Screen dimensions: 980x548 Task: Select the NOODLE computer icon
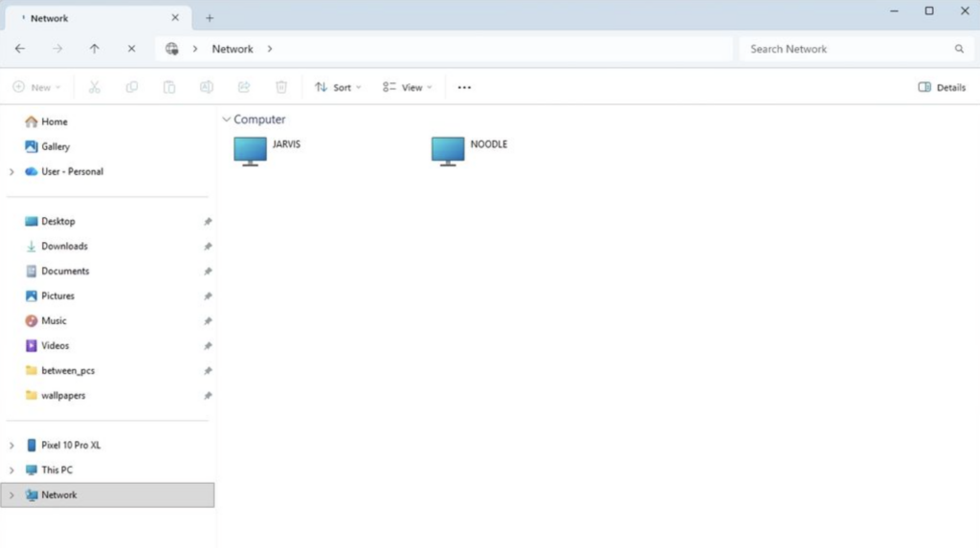click(x=448, y=150)
